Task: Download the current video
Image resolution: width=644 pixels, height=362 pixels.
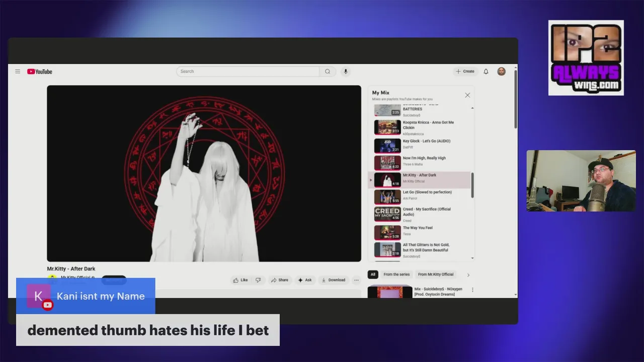Action: coord(333,280)
